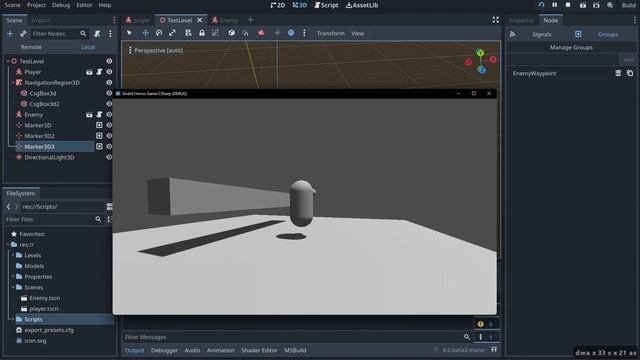Screen dimensions: 640x360
Task: Pause the running project
Action: (x=555, y=5)
